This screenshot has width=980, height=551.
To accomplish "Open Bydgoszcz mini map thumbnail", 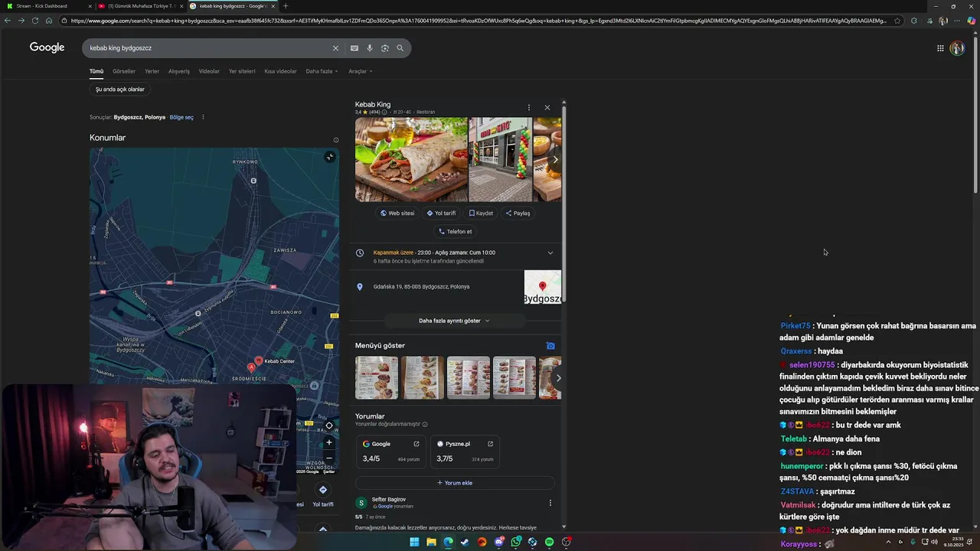I will pyautogui.click(x=542, y=287).
